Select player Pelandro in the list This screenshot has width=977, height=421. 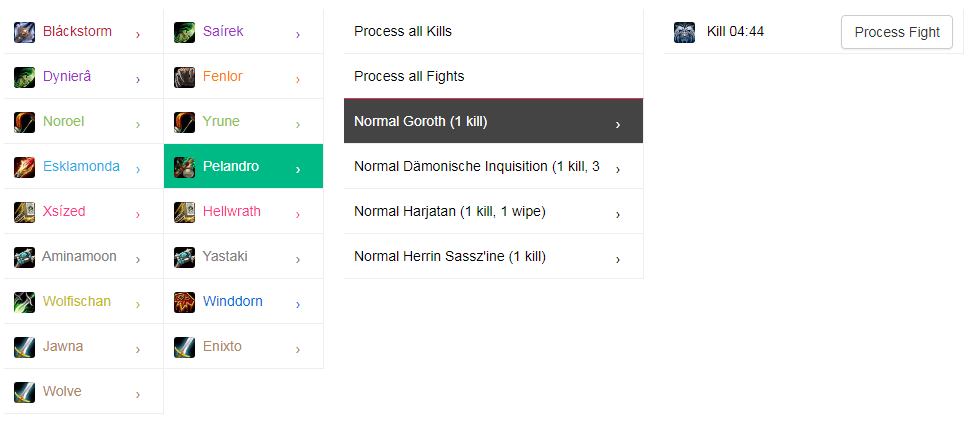pyautogui.click(x=243, y=166)
